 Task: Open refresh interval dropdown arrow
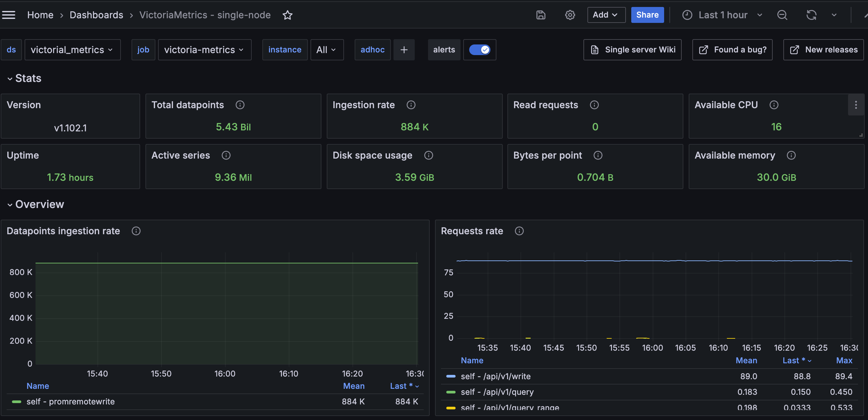834,15
